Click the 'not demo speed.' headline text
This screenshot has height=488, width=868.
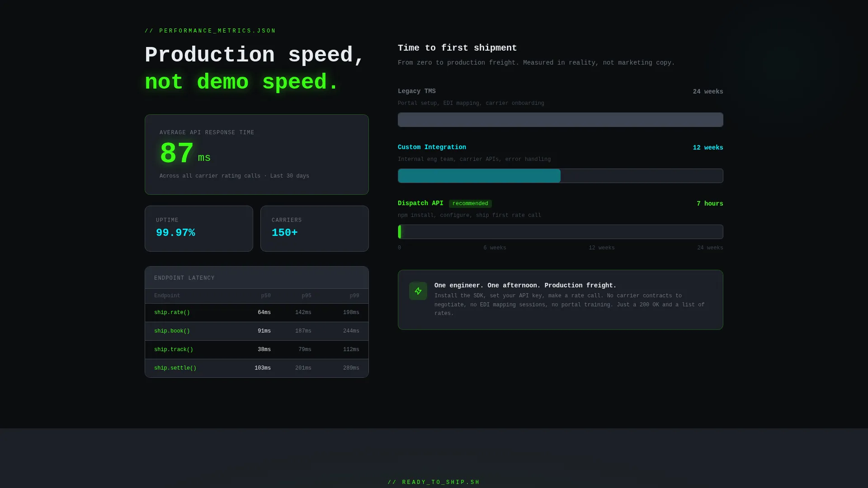tap(241, 82)
